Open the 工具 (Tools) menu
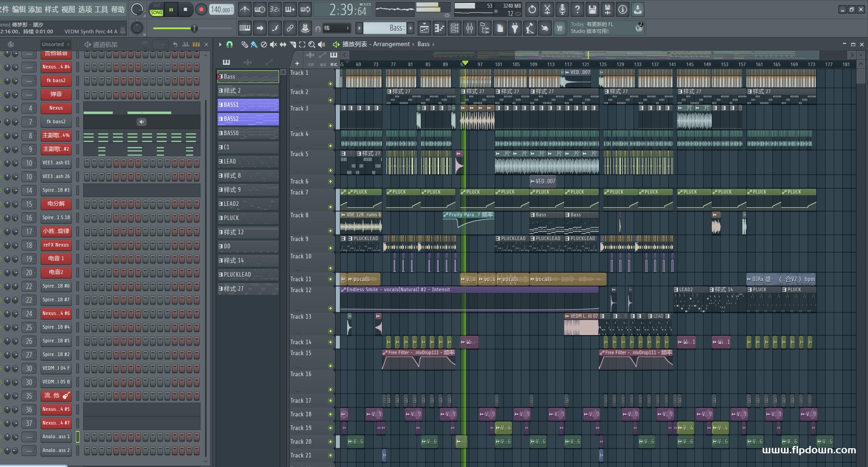This screenshot has width=868, height=467. [101, 9]
